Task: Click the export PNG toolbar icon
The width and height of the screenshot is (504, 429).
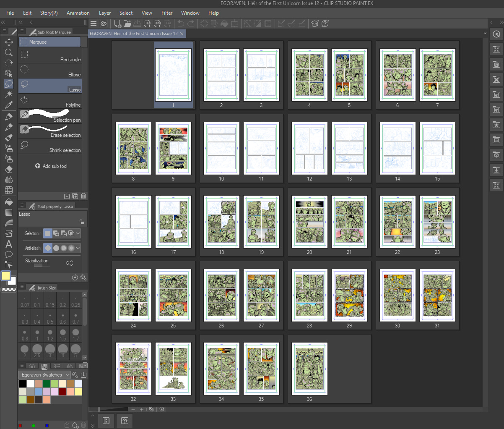Action: (157, 24)
